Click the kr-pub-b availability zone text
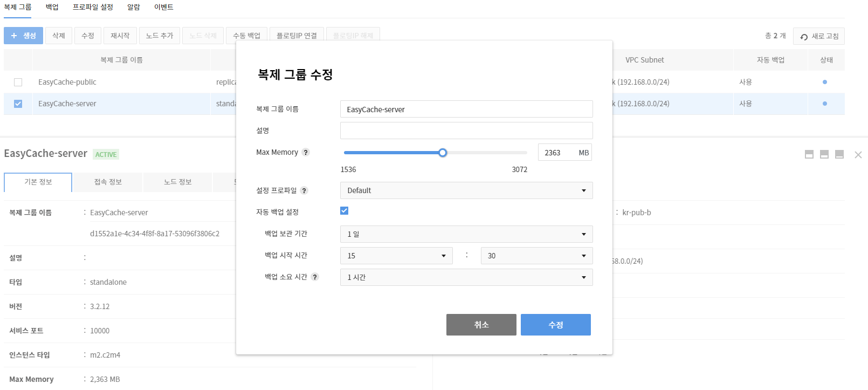Screen dimensions: 868x390 click(x=637, y=213)
